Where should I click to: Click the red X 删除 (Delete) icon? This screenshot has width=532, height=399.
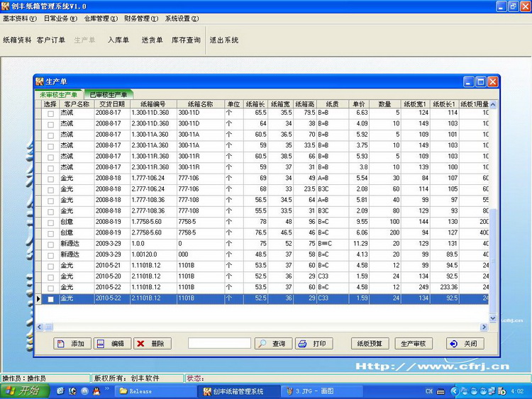point(141,344)
